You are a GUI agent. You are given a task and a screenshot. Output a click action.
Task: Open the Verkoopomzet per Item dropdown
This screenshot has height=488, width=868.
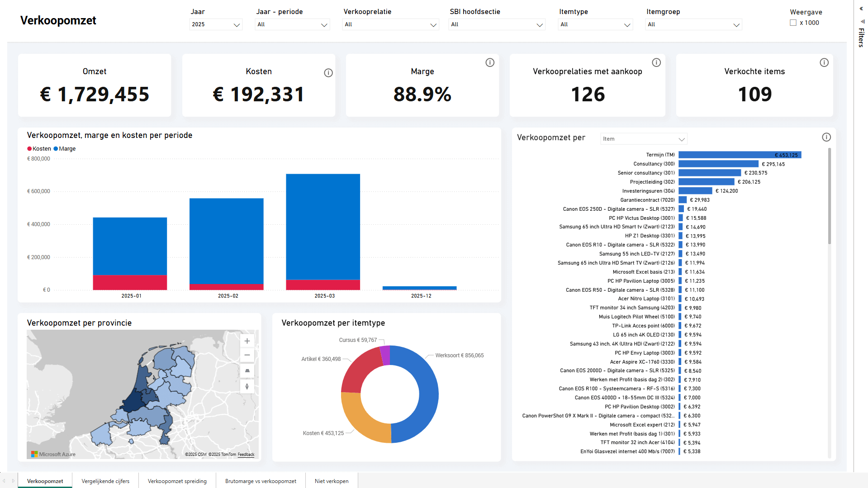pyautogui.click(x=644, y=139)
